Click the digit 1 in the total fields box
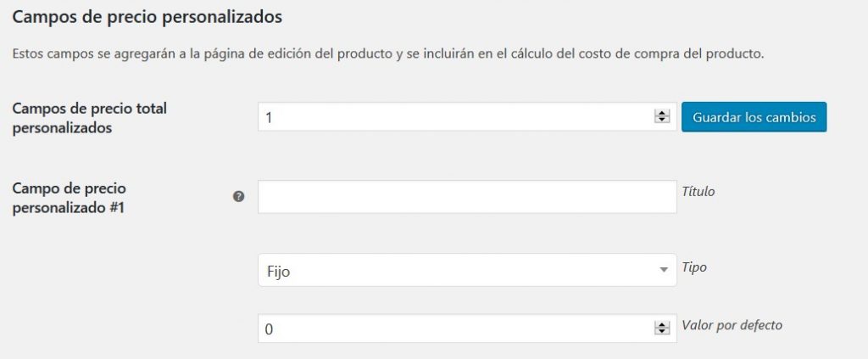This screenshot has height=359, width=868. coord(269,118)
